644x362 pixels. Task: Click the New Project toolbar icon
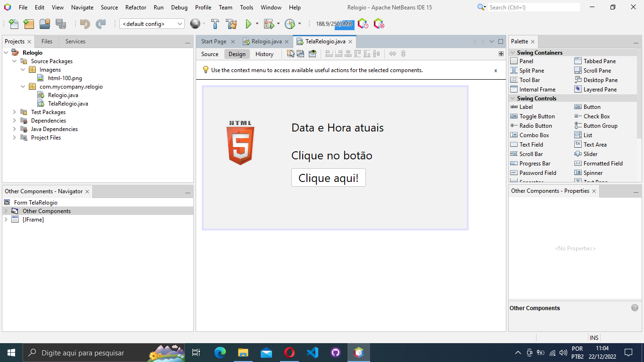pyautogui.click(x=29, y=24)
